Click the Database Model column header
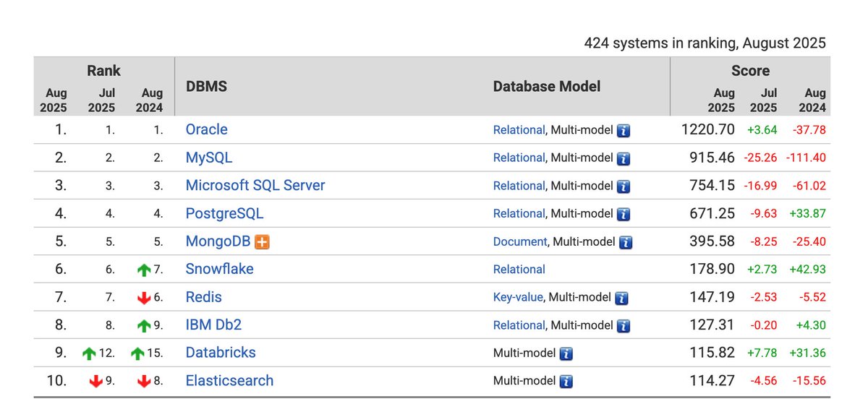This screenshot has width=868, height=399. [547, 86]
